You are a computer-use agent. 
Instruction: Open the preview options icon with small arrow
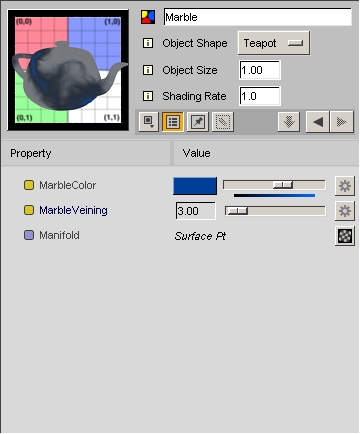pos(148,122)
